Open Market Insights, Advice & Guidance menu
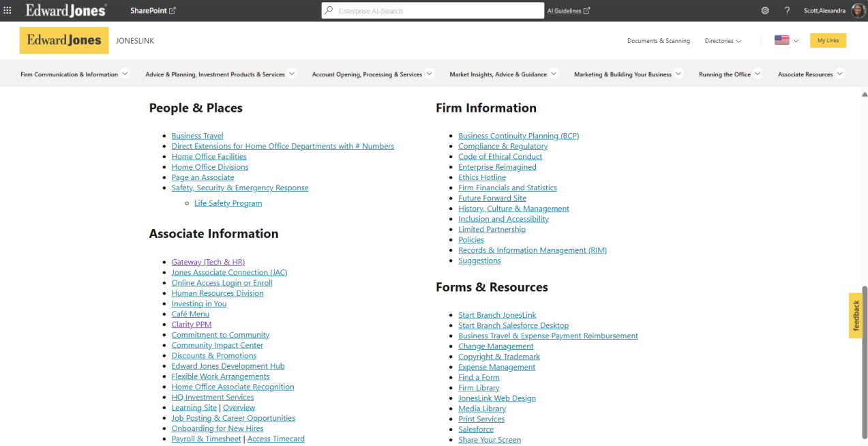Screen dimensions: 868x446 click(x=498, y=74)
